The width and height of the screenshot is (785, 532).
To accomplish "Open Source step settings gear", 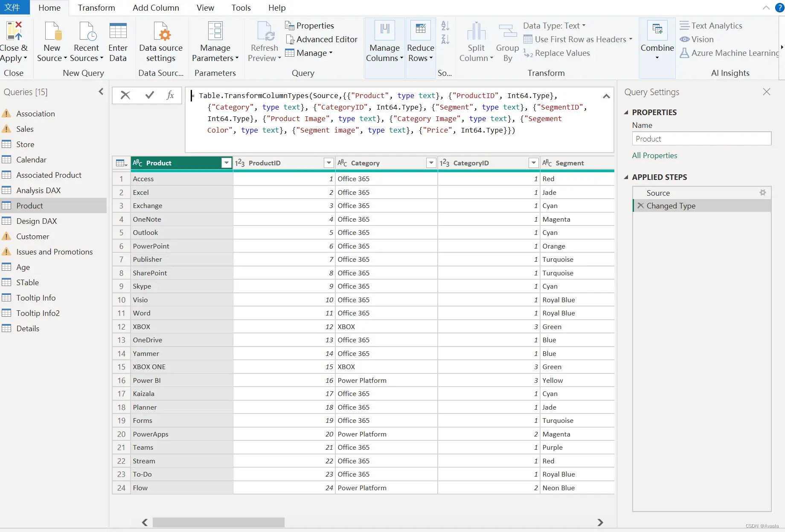I will tap(763, 193).
